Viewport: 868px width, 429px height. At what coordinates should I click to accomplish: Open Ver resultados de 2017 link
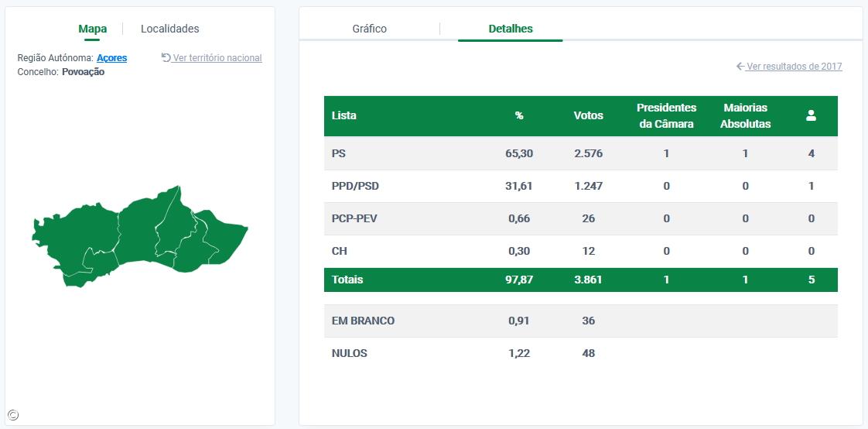794,67
